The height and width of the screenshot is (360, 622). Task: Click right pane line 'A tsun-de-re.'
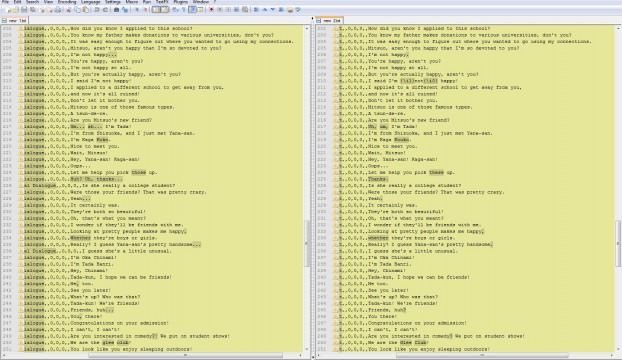coord(387,113)
